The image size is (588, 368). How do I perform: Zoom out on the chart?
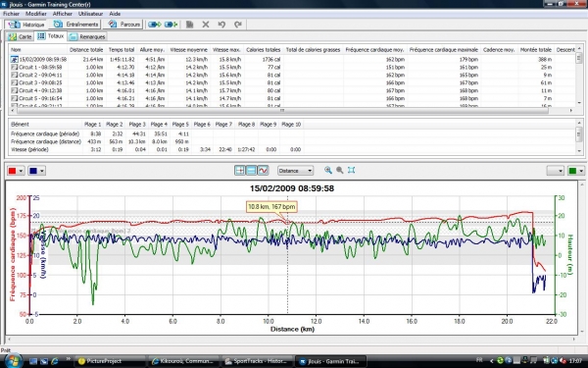(x=340, y=170)
